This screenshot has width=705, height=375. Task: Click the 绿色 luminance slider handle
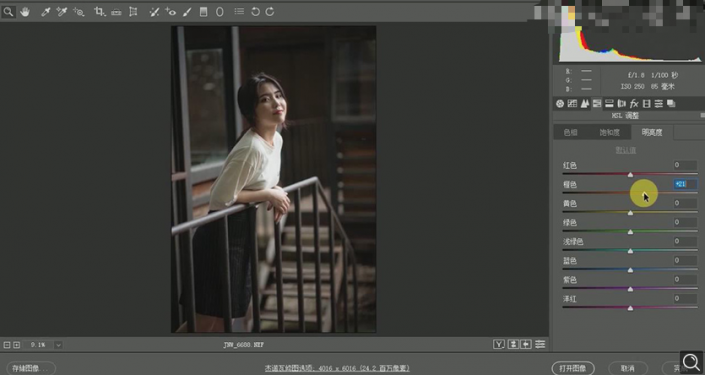(x=630, y=232)
